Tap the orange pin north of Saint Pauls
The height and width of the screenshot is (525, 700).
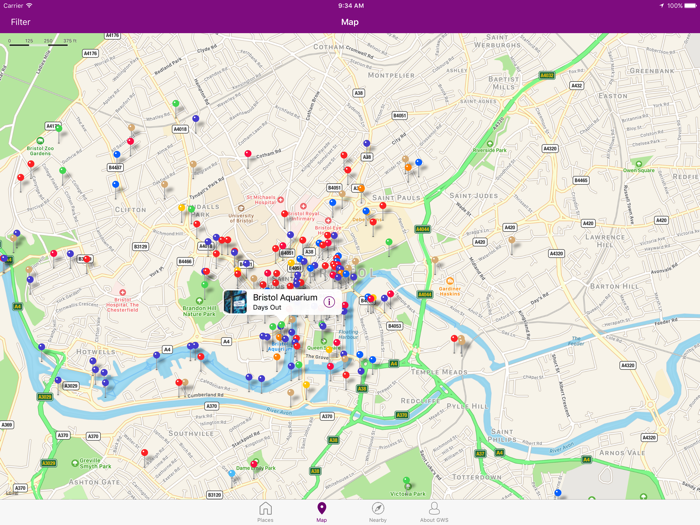tap(408, 168)
